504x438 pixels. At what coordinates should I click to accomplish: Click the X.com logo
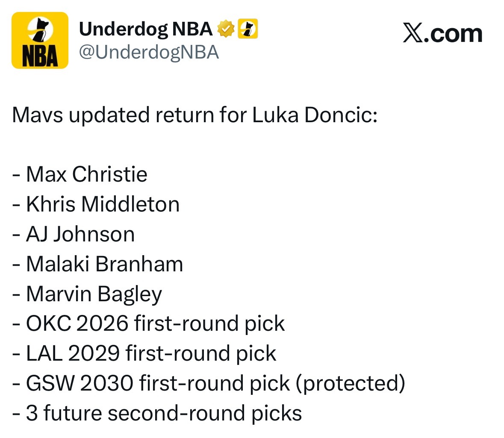click(442, 33)
